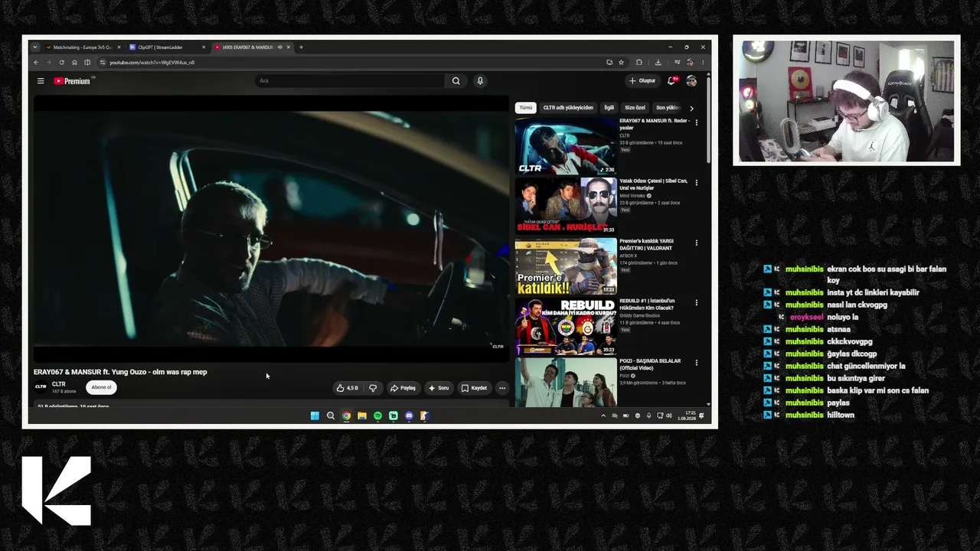This screenshot has width=980, height=551.
Task: Open options for Premier'e katıldık video
Action: coord(696,243)
